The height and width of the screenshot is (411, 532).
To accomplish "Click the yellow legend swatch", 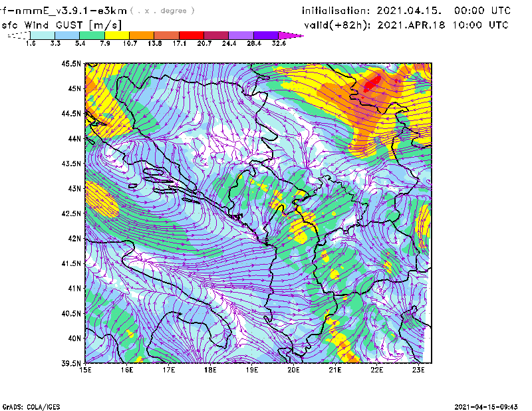I will tap(117, 35).
